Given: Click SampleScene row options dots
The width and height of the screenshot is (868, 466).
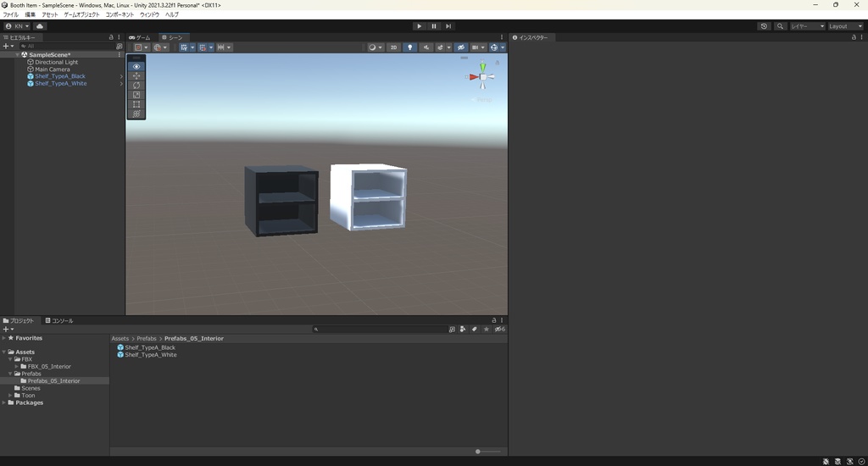Looking at the screenshot, I should (x=119, y=55).
